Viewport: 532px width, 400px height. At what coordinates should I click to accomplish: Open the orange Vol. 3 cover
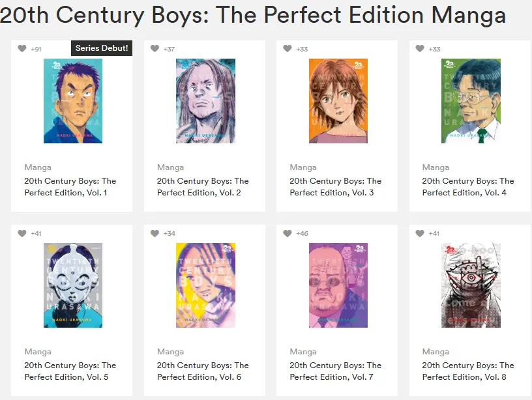pyautogui.click(x=338, y=101)
